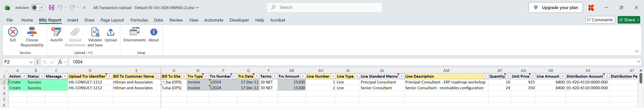Switch to the Insert tab
This screenshot has width=644, height=108.
coord(73,20)
